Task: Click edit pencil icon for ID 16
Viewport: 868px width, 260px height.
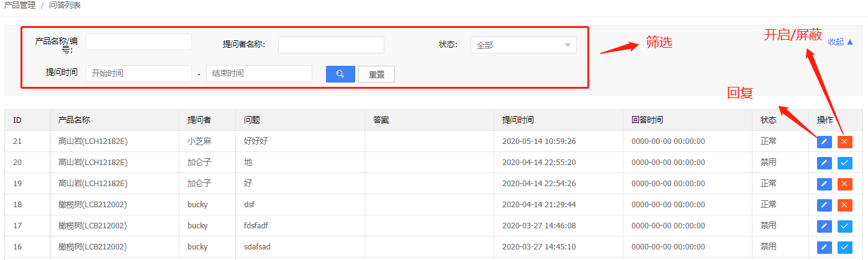Action: tap(825, 248)
